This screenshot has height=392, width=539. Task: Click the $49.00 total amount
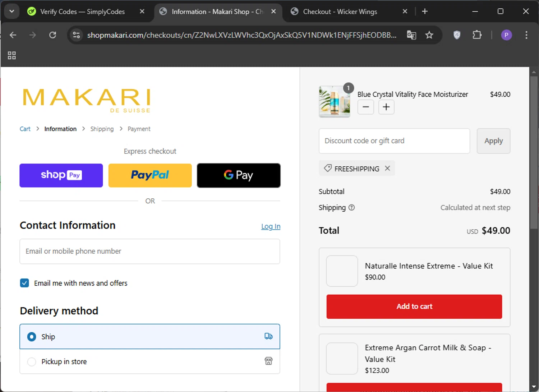pyautogui.click(x=496, y=231)
